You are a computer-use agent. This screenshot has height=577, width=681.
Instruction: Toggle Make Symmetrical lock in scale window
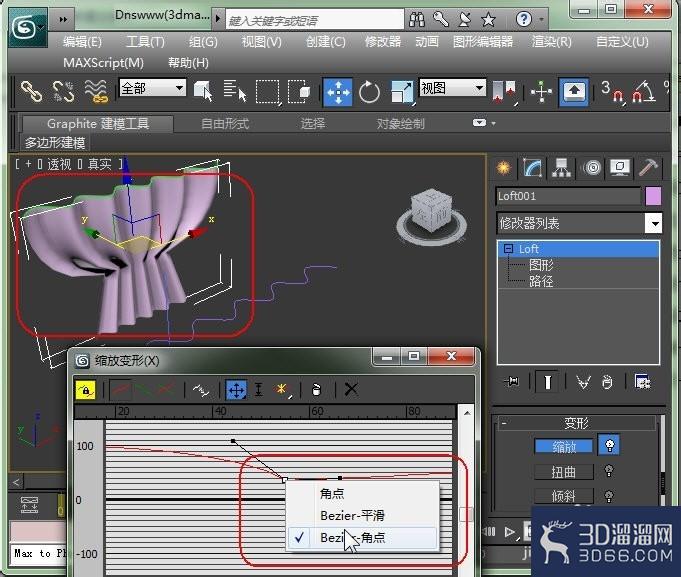86,390
